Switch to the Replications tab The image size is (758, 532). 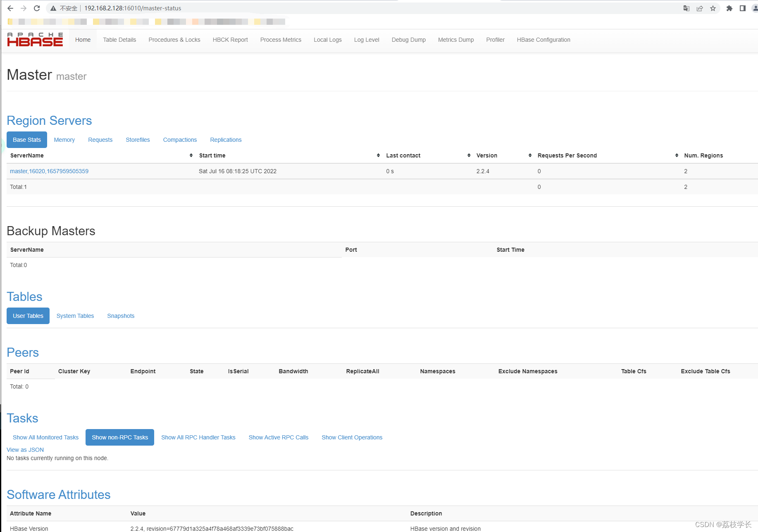(x=226, y=140)
